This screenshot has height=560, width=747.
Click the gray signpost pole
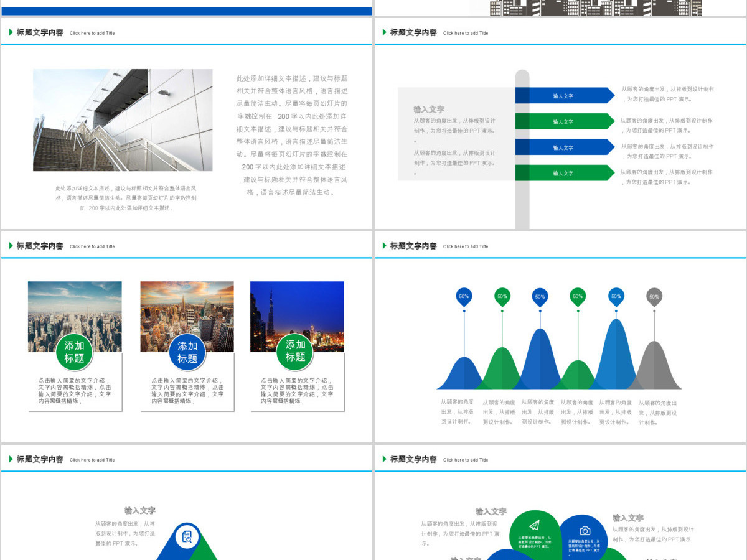pos(522,149)
